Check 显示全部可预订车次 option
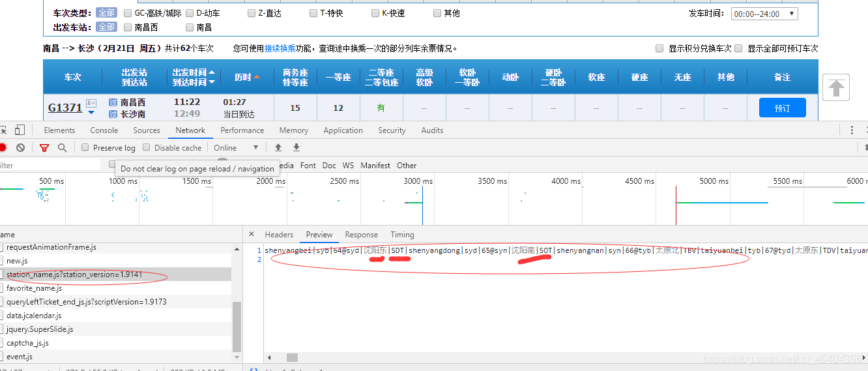The image size is (868, 371). point(738,48)
